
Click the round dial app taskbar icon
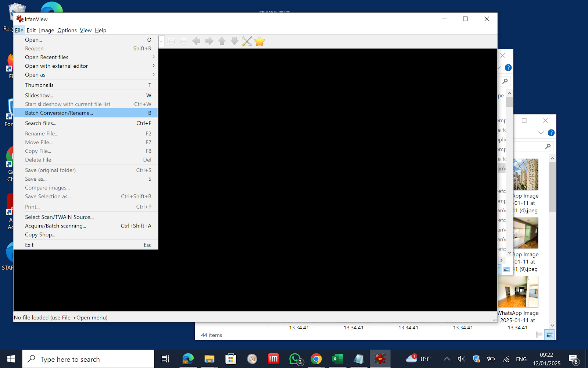(x=252, y=359)
